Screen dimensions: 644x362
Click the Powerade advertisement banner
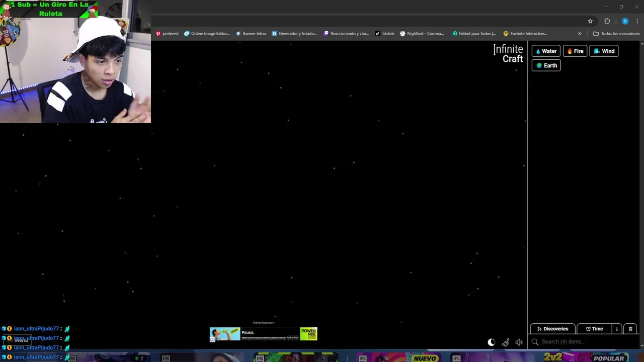tap(264, 334)
